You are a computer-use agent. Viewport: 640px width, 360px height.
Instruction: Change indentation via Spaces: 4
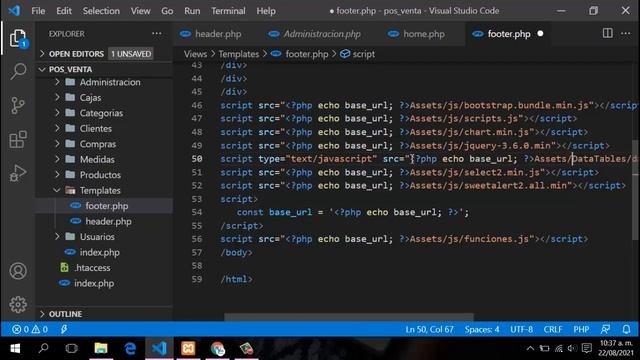point(482,329)
